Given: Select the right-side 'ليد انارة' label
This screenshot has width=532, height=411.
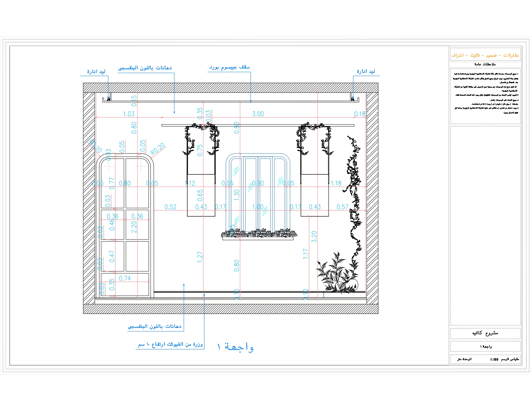Looking at the screenshot, I should click(x=366, y=71).
